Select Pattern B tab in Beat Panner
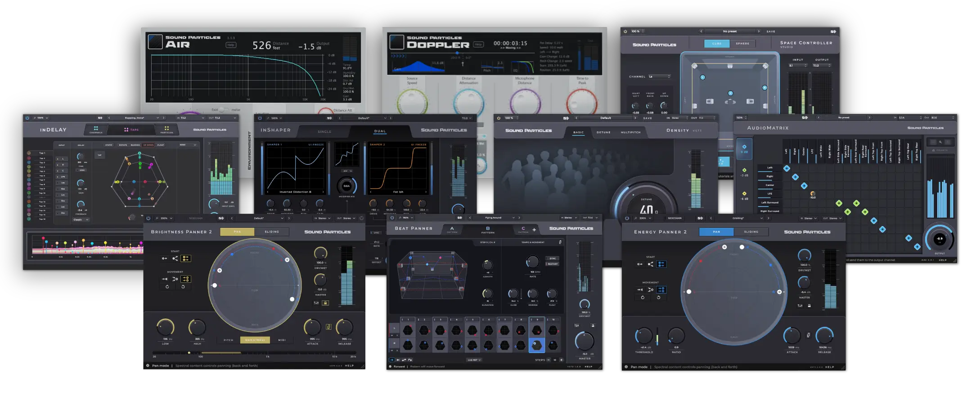The height and width of the screenshot is (398, 980). (x=488, y=230)
